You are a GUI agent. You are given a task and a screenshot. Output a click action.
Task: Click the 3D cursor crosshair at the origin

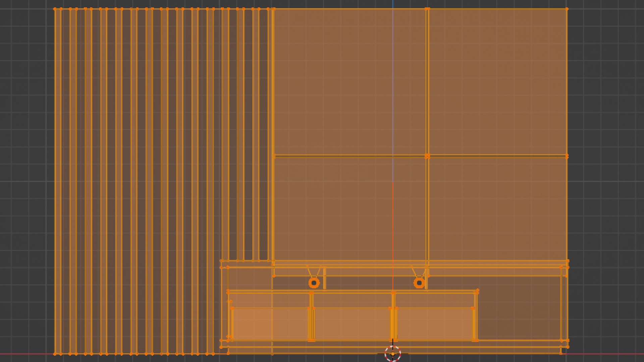pyautogui.click(x=393, y=354)
